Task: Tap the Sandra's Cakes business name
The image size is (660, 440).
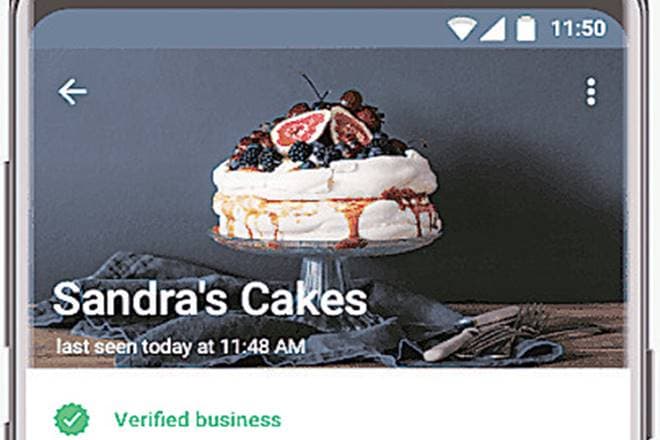Action: coord(210,299)
